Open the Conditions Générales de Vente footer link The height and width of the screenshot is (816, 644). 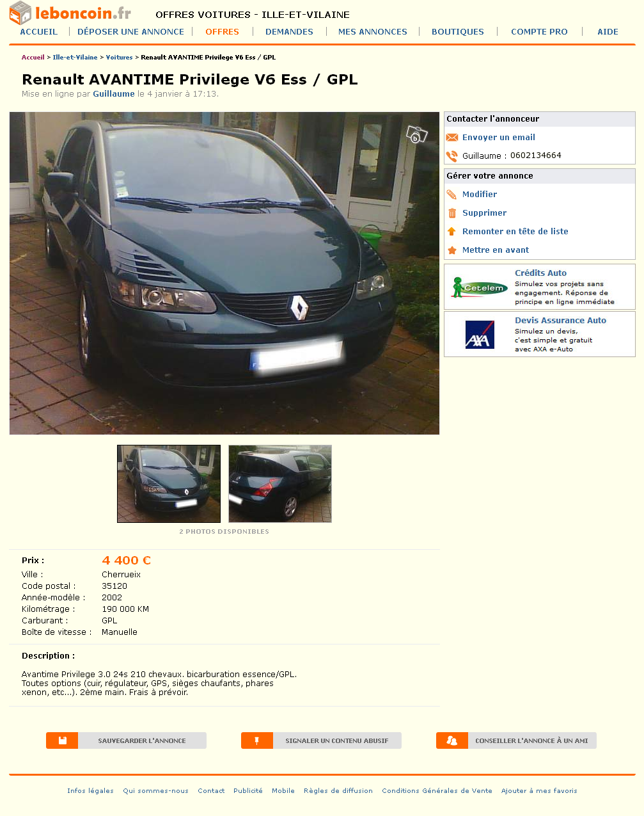click(437, 791)
